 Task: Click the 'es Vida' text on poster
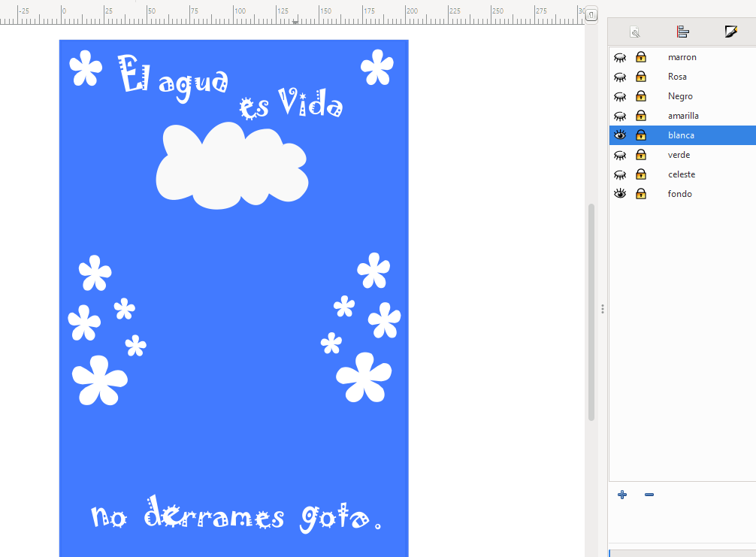pos(292,103)
